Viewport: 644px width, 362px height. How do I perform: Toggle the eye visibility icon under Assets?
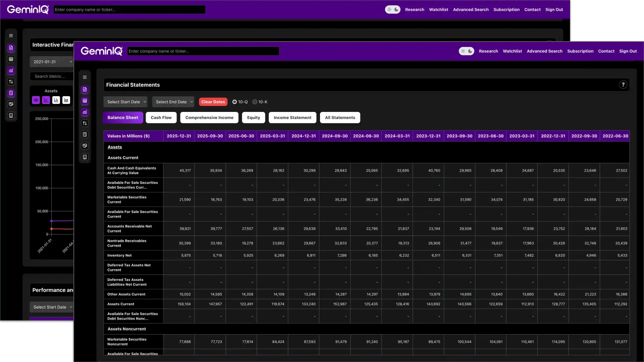pos(36,100)
